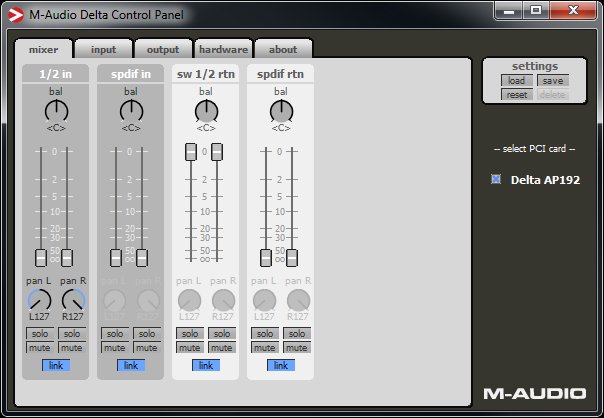
Task: Toggle the link button on spdif in
Action: (131, 365)
